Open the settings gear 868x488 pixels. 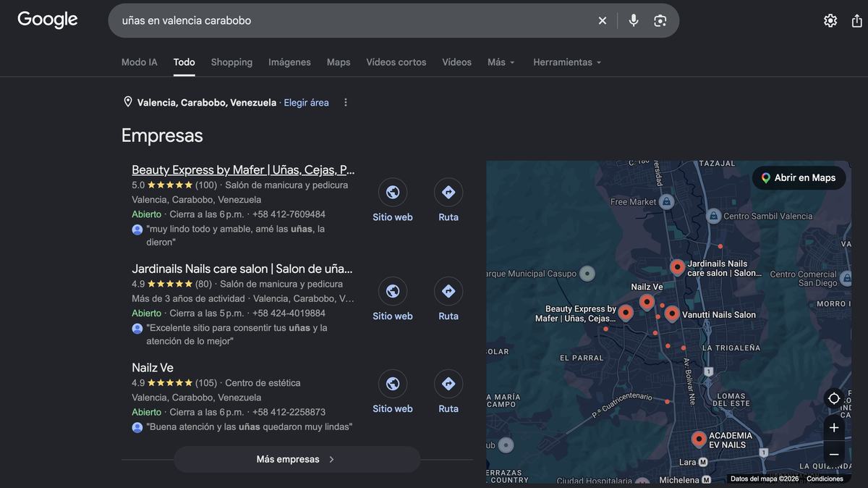(830, 21)
